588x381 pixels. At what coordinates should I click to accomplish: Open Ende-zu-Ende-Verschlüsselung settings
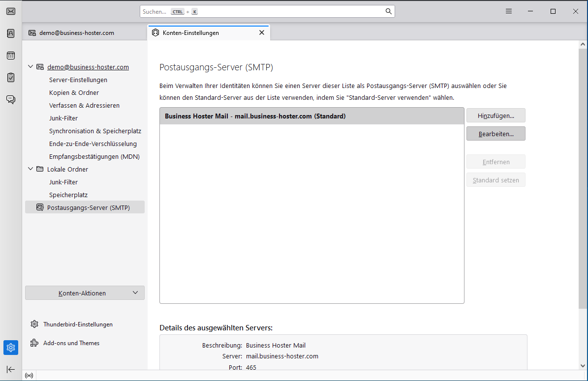coord(93,144)
